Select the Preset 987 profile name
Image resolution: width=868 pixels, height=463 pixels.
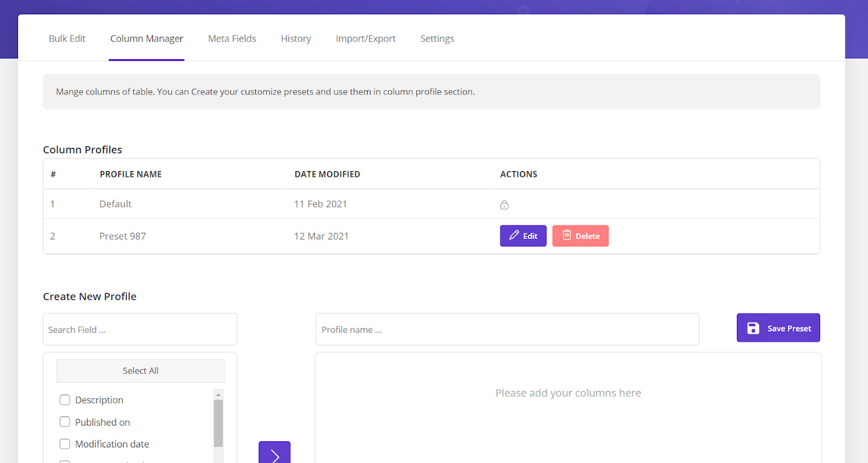click(122, 236)
